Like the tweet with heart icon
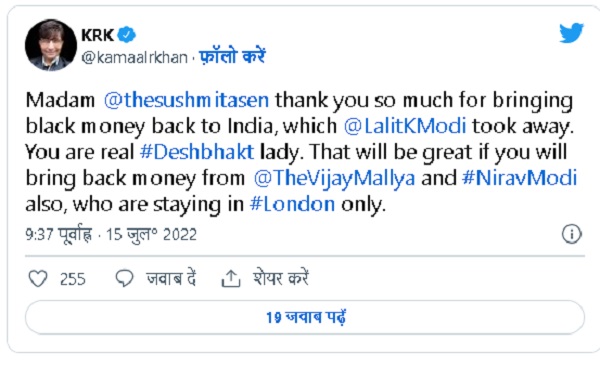The width and height of the screenshot is (600, 367). pos(38,278)
